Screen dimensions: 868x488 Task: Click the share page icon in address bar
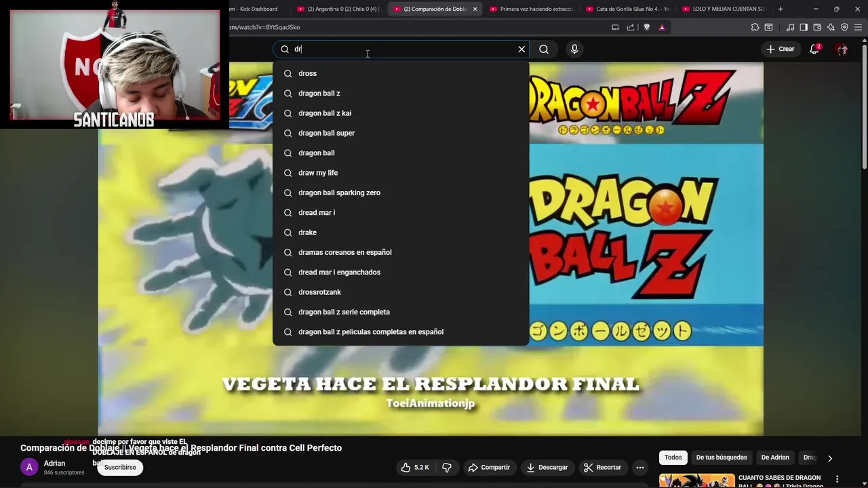631,27
